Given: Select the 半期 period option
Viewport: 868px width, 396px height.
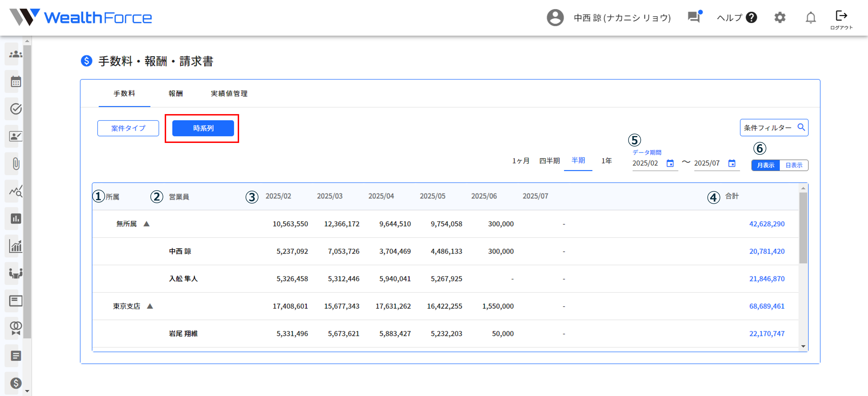Looking at the screenshot, I should coord(578,160).
